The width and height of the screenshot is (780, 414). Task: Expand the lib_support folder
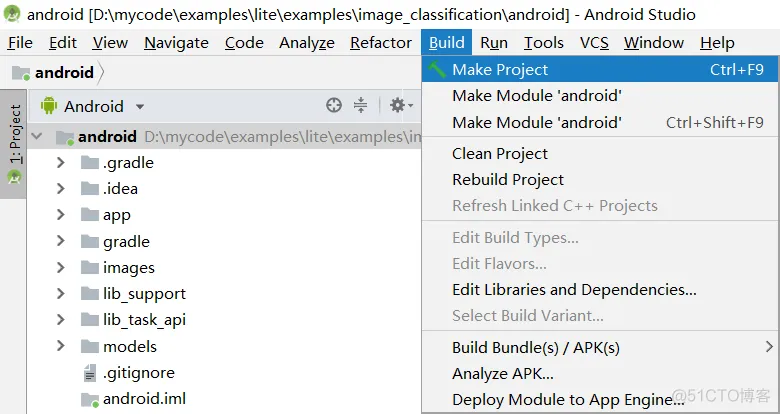coord(61,294)
